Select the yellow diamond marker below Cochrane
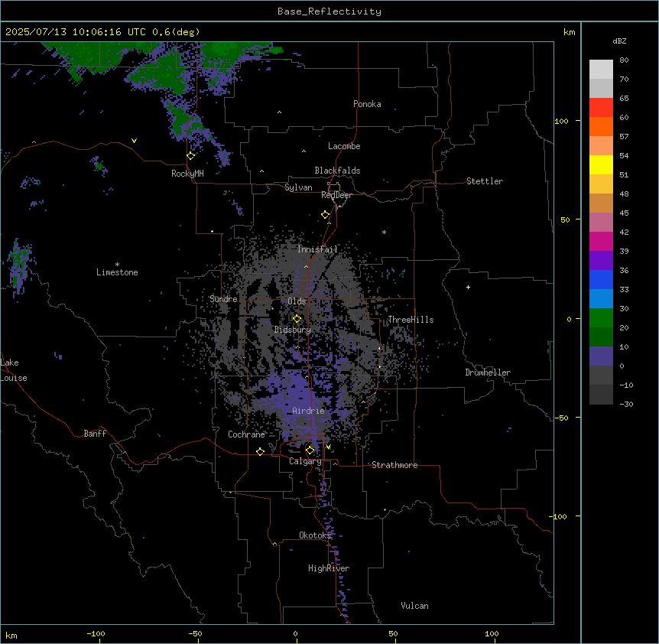The height and width of the screenshot is (644, 659). [x=260, y=451]
